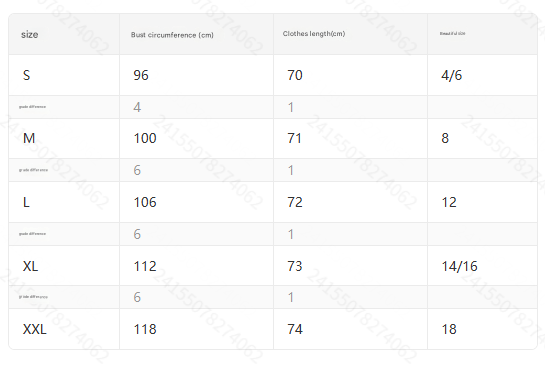Screen dimensions: 545x366
Task: Select the "Bust circumference (cm)" header
Action: pos(172,35)
